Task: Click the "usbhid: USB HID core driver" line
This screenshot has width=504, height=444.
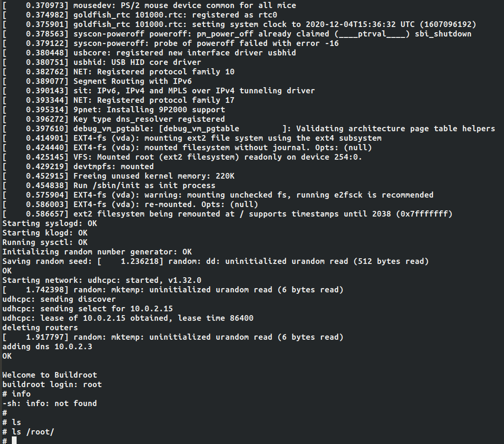Action: pos(137,62)
